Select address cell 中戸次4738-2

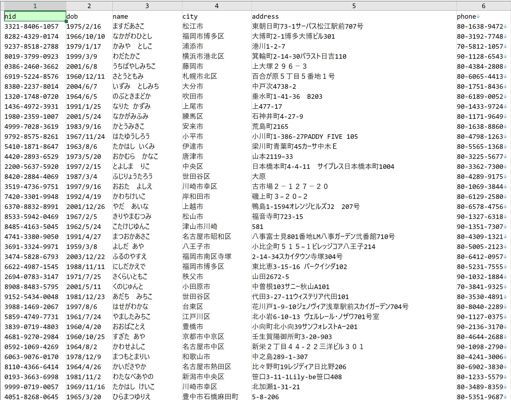coord(354,86)
